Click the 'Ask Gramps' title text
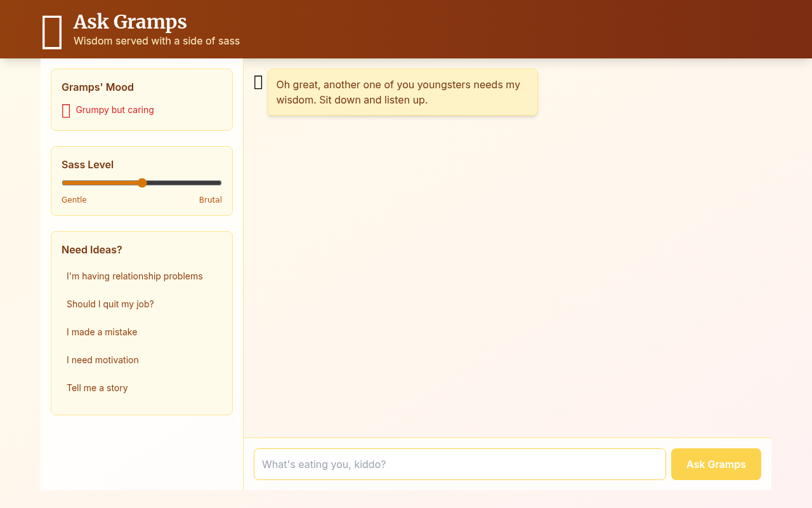The height and width of the screenshot is (508, 812). (129, 22)
